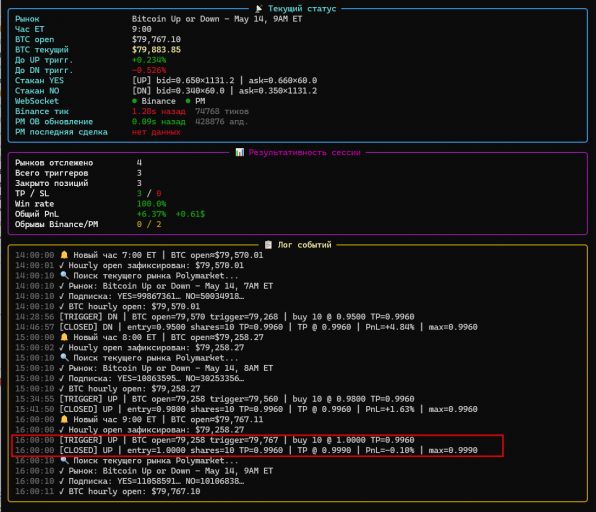Click the magnifier icon on the 15:00:10 row

tap(64, 358)
